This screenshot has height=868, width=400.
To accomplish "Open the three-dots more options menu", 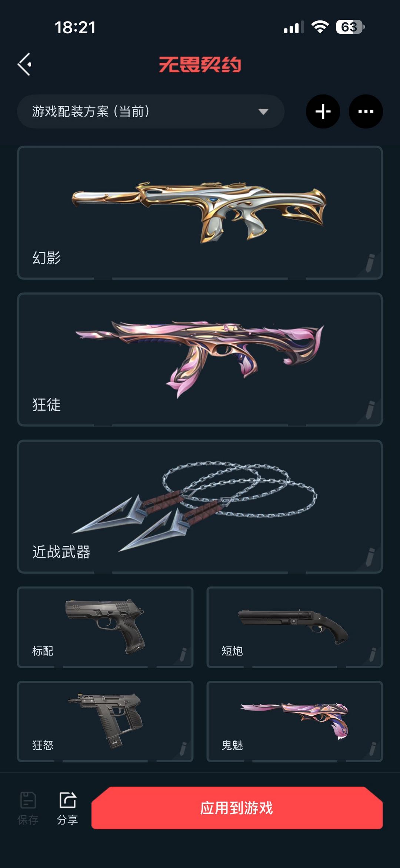I will click(366, 112).
